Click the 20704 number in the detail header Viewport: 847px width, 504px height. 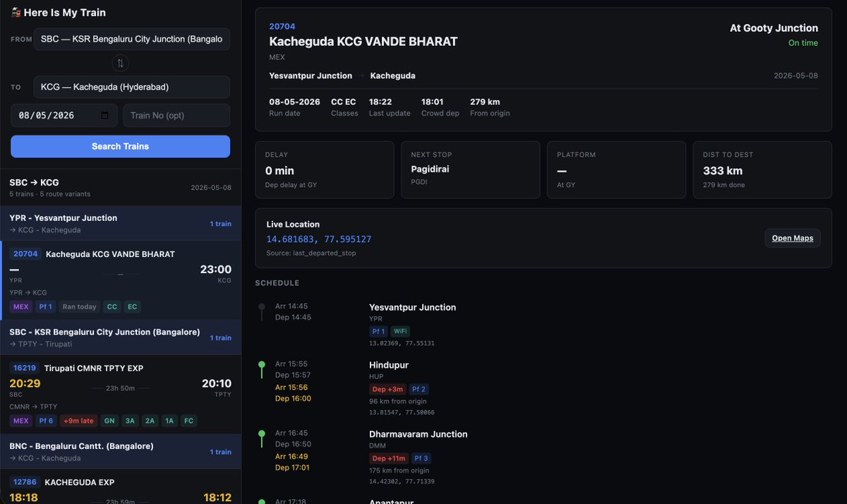[x=282, y=26]
